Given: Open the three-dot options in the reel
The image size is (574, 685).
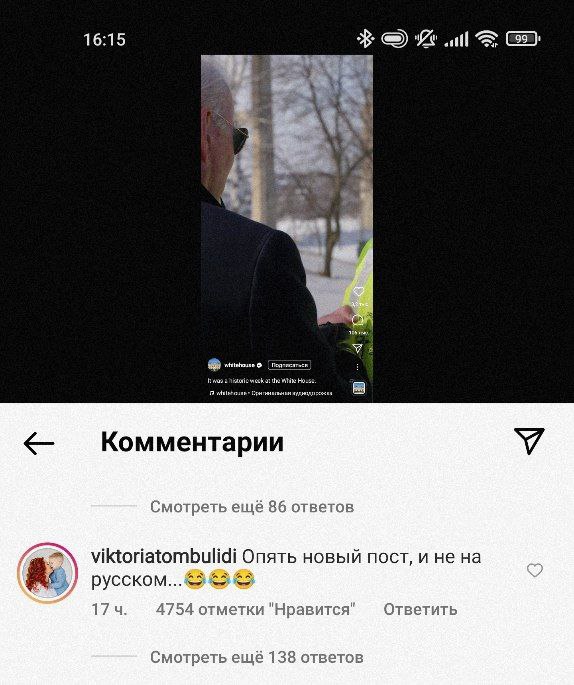Looking at the screenshot, I should point(358,367).
